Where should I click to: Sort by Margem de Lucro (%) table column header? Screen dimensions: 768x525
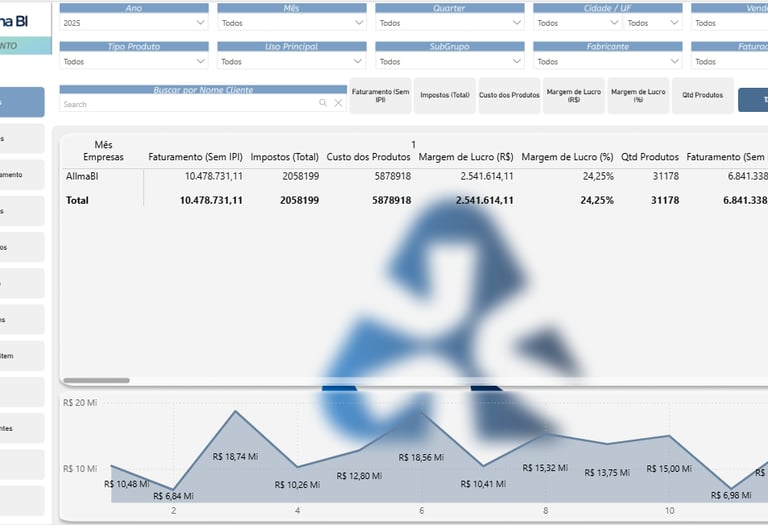567,157
